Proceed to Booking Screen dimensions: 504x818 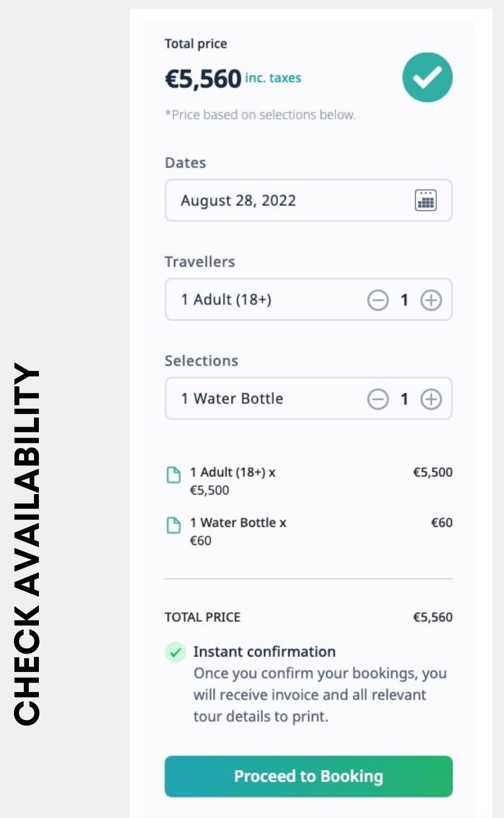click(x=308, y=776)
